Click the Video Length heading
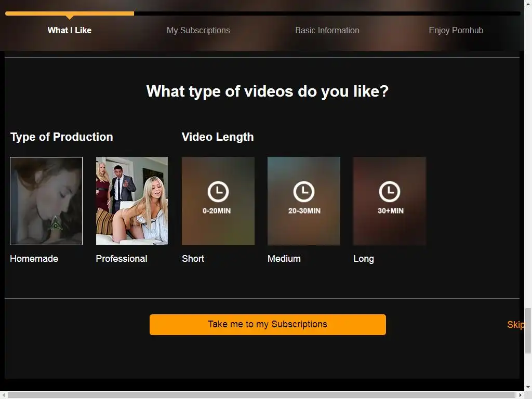 [218, 137]
